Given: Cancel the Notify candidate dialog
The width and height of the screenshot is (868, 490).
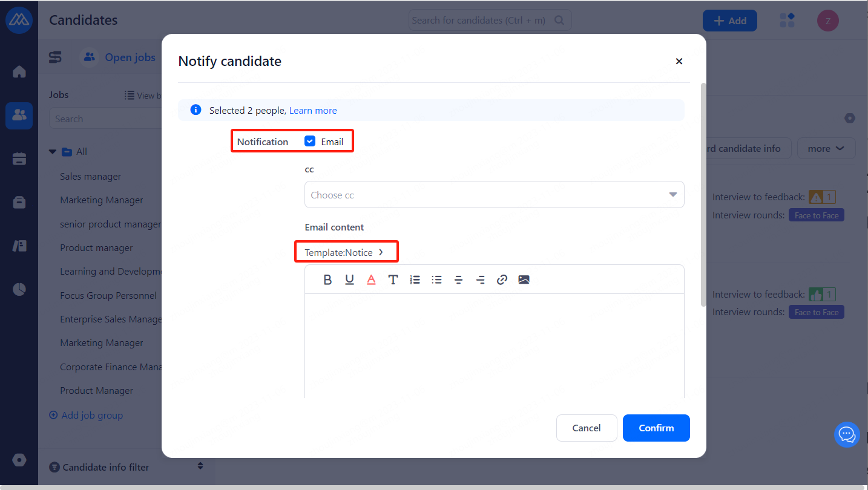Looking at the screenshot, I should 586,428.
